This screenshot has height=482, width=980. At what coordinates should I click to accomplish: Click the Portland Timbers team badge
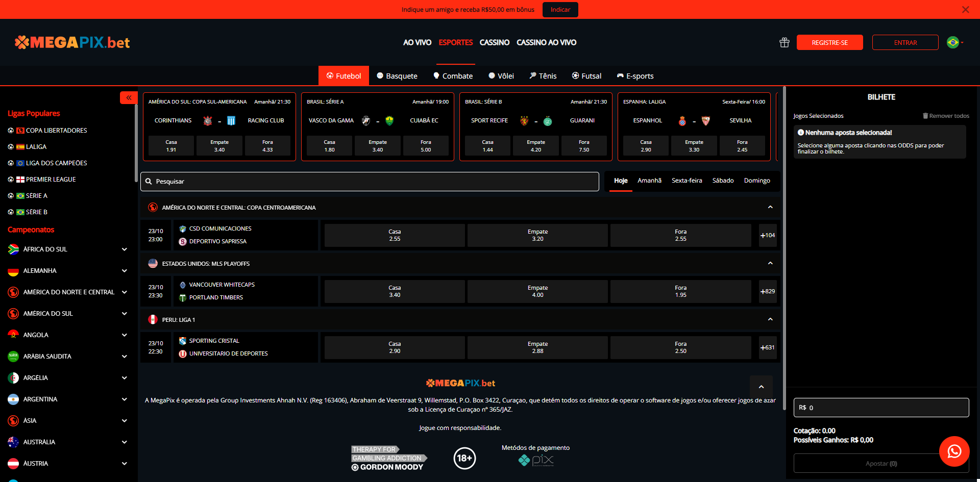(x=183, y=298)
